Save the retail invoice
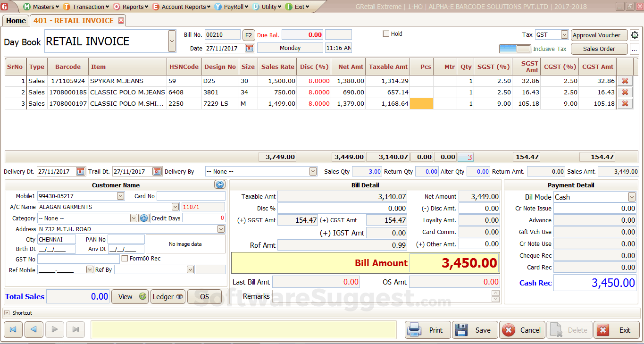The image size is (644, 344). pyautogui.click(x=475, y=330)
